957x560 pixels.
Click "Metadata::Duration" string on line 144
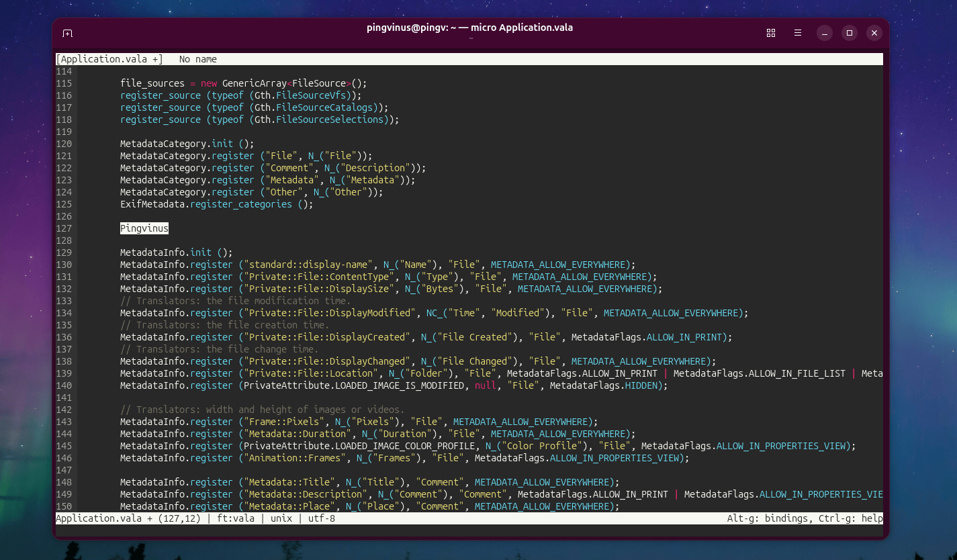coord(298,434)
